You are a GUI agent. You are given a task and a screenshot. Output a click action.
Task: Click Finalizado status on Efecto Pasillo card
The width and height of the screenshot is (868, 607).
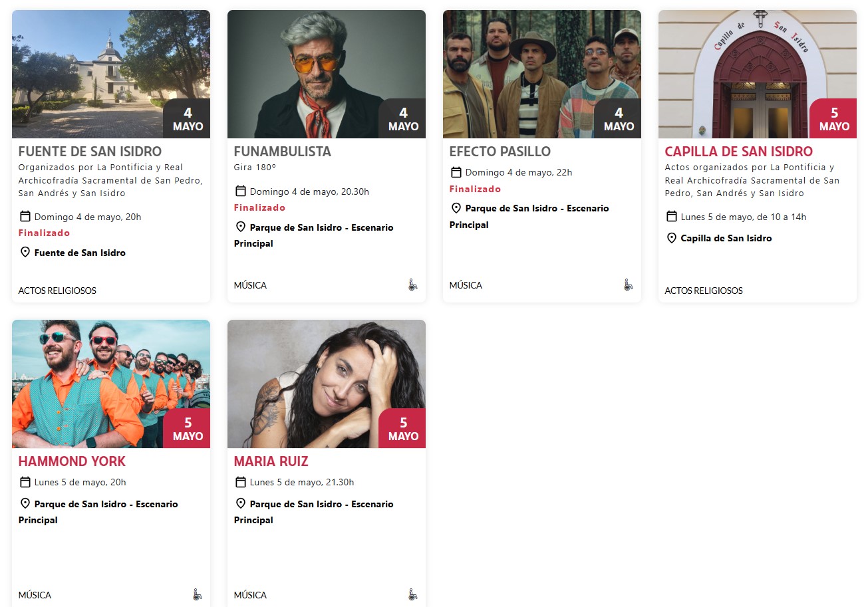(475, 189)
